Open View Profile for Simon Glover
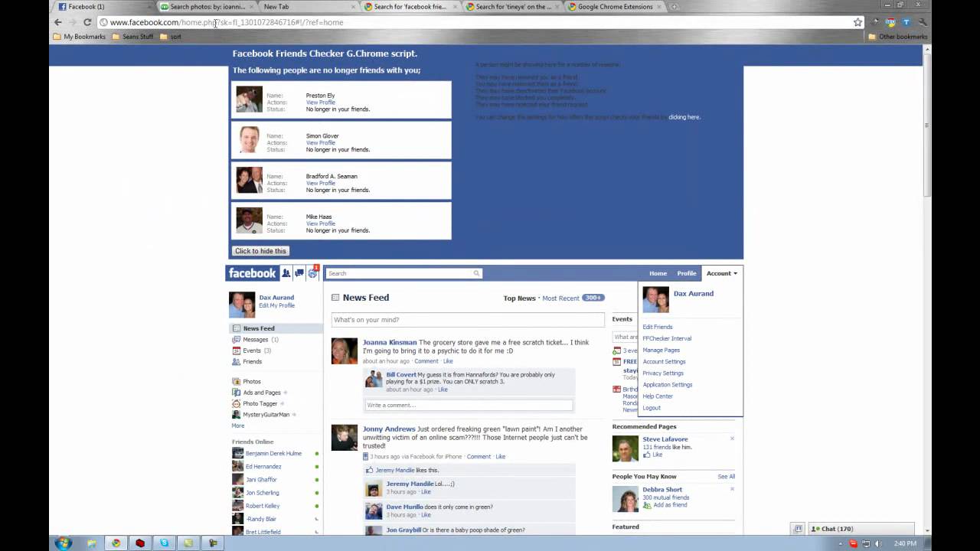 coord(321,143)
